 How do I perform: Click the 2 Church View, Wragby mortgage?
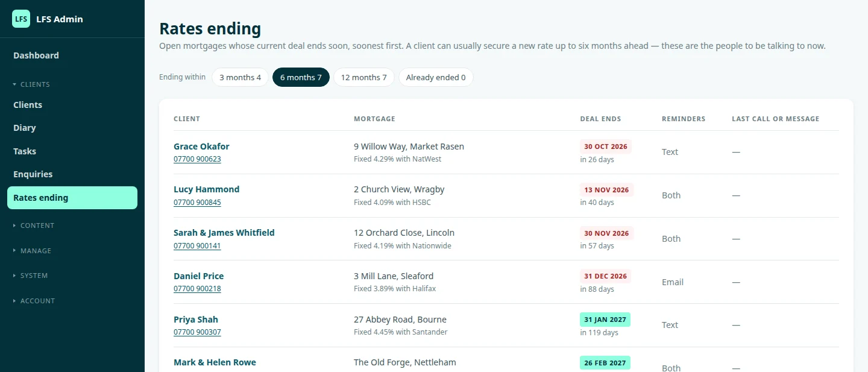pos(399,189)
